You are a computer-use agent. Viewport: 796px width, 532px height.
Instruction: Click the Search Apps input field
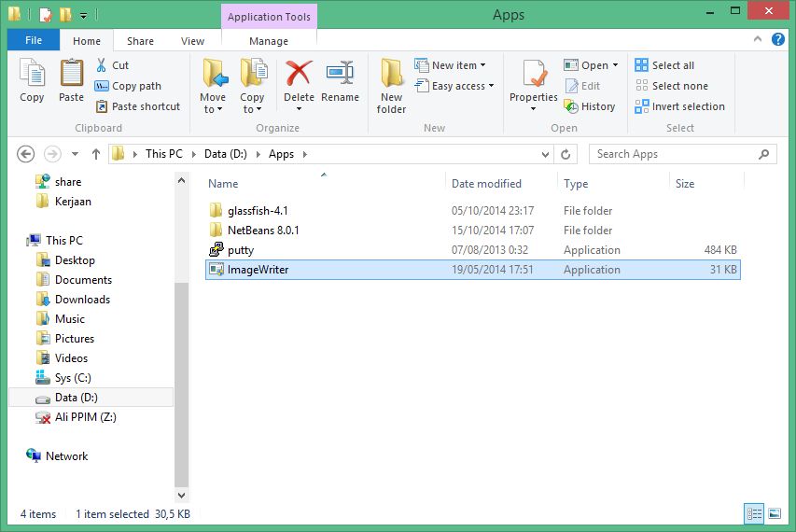click(x=674, y=154)
